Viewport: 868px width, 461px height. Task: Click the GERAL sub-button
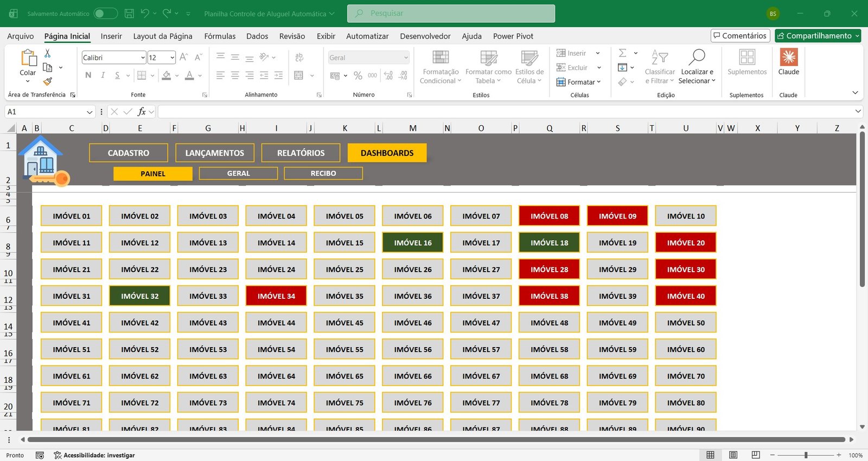coord(239,174)
